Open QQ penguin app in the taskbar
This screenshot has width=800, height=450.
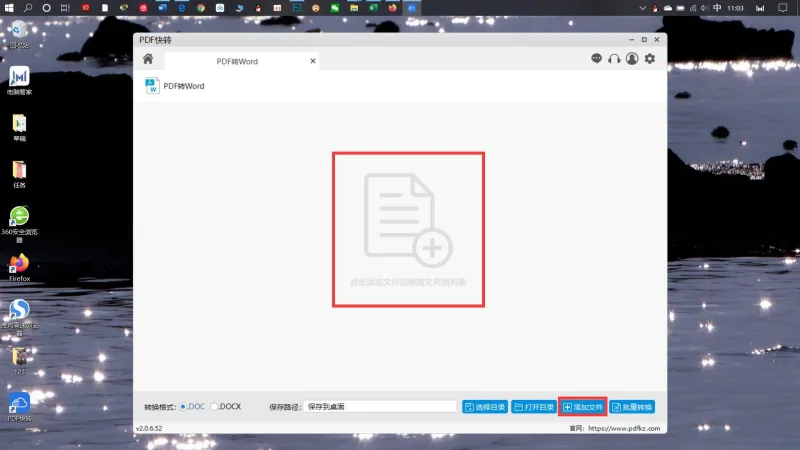point(258,8)
